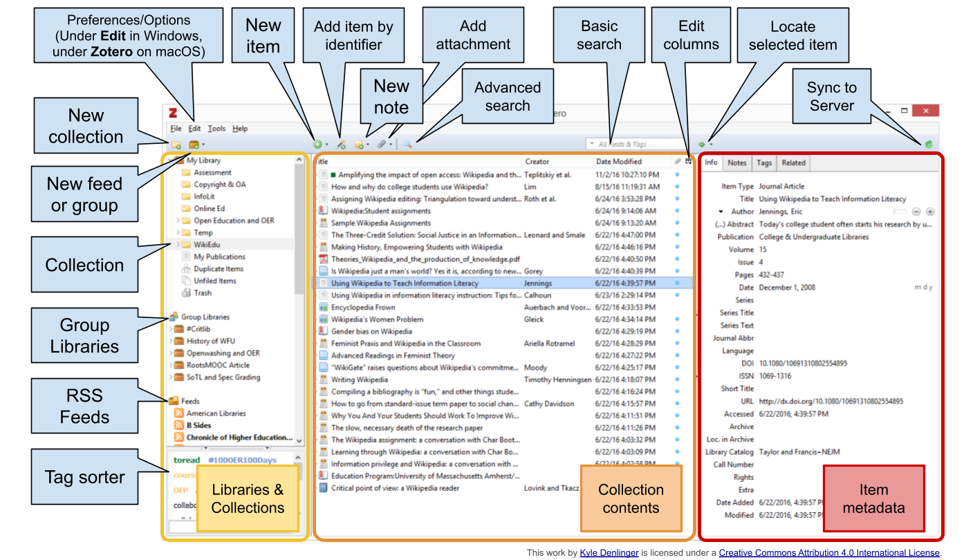Remove the author with the minus button
Screen dimensions: 964x560
(916, 212)
